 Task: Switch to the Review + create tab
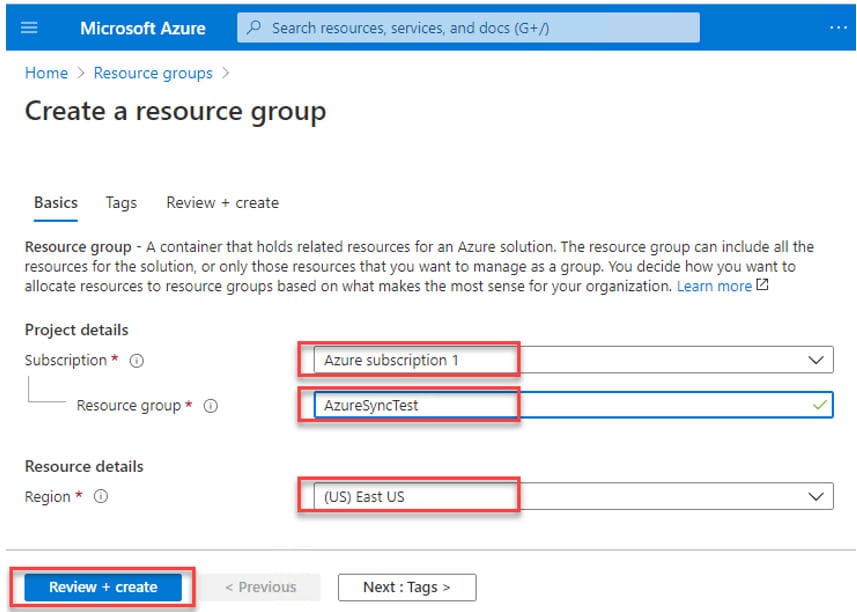click(222, 203)
